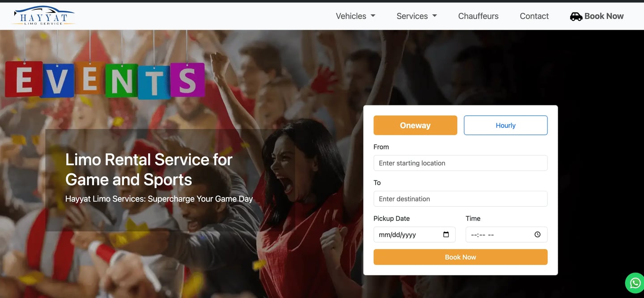Click Book Now in the navigation bar
644x298 pixels.
tap(597, 16)
